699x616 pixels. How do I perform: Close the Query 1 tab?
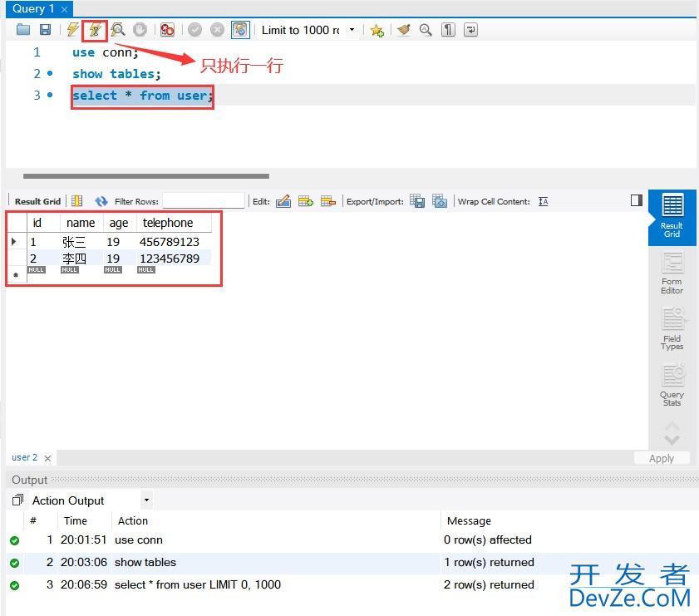tap(64, 9)
